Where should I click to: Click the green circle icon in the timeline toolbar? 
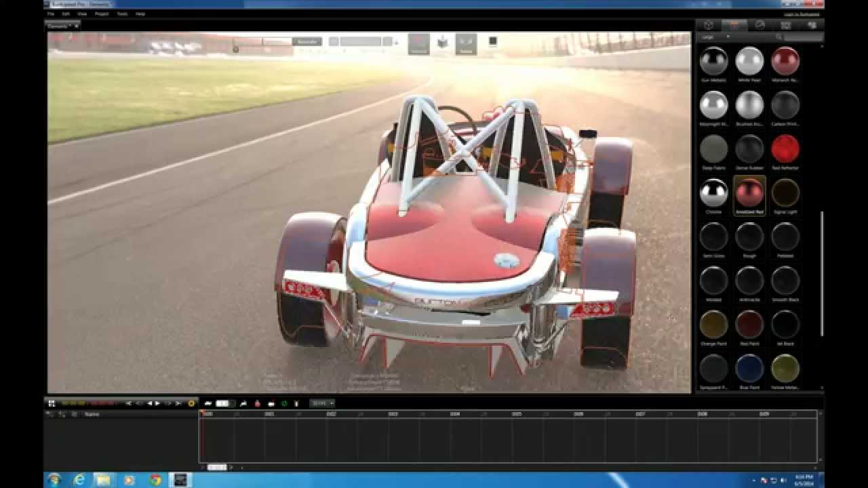pyautogui.click(x=284, y=403)
